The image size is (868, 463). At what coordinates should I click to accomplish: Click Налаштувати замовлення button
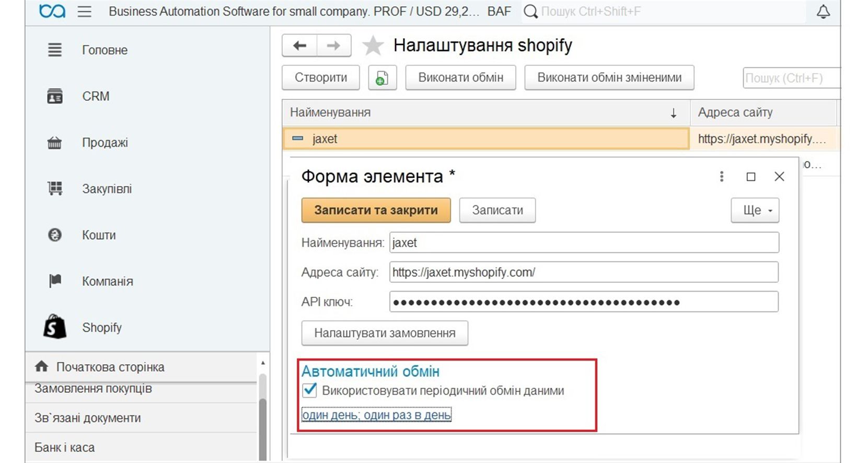tap(385, 333)
